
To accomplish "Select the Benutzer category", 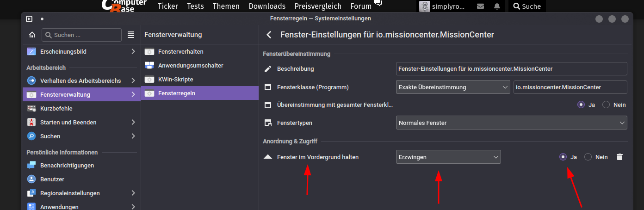I will [81, 179].
